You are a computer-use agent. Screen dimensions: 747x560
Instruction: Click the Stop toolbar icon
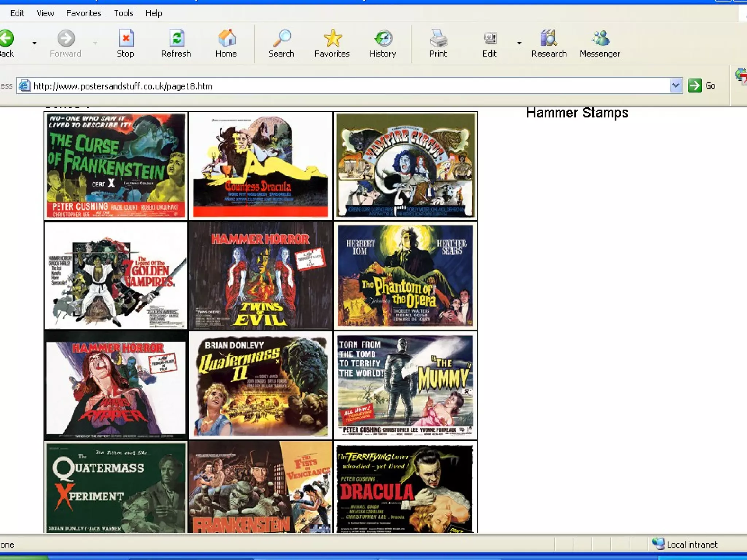point(126,39)
